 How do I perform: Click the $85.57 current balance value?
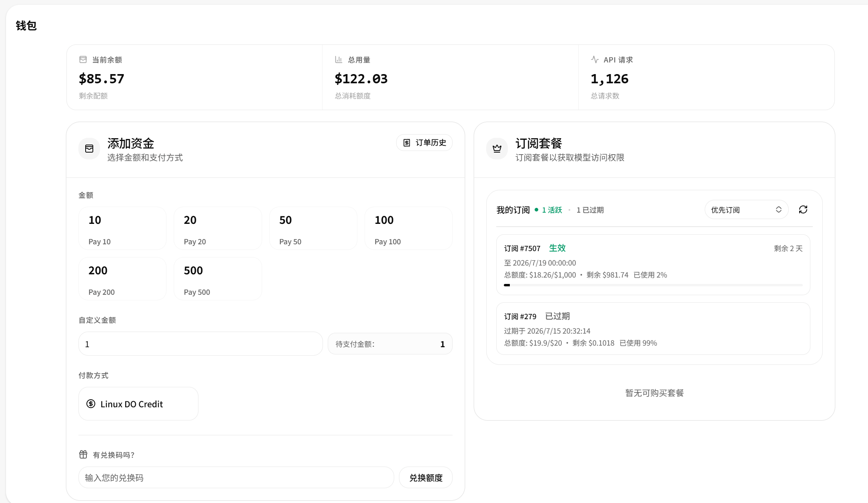click(102, 78)
